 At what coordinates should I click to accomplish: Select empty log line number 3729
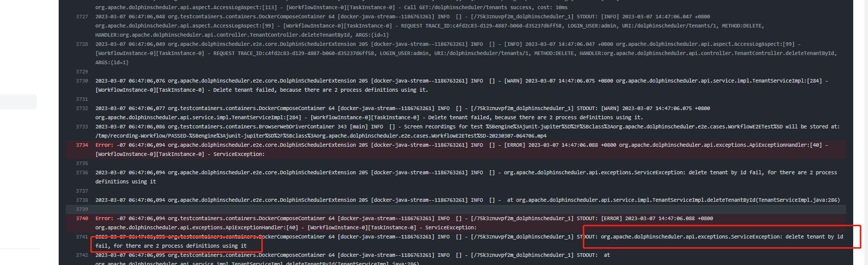[x=82, y=72]
